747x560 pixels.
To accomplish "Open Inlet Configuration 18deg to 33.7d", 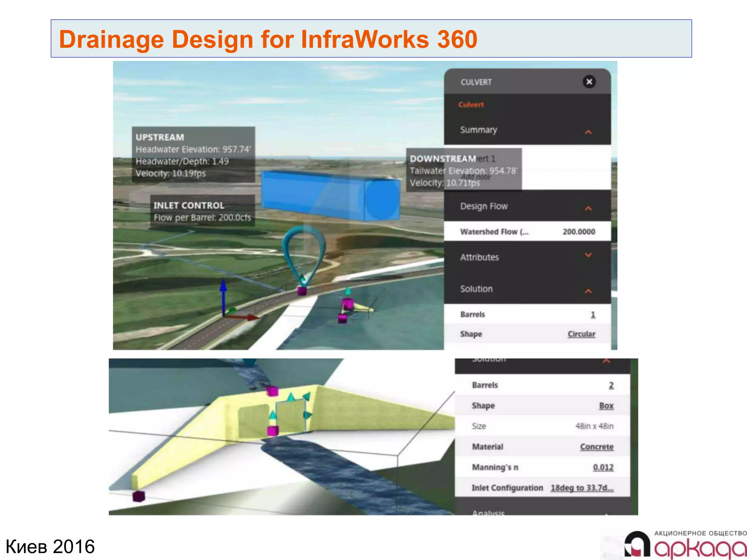I will (x=582, y=487).
